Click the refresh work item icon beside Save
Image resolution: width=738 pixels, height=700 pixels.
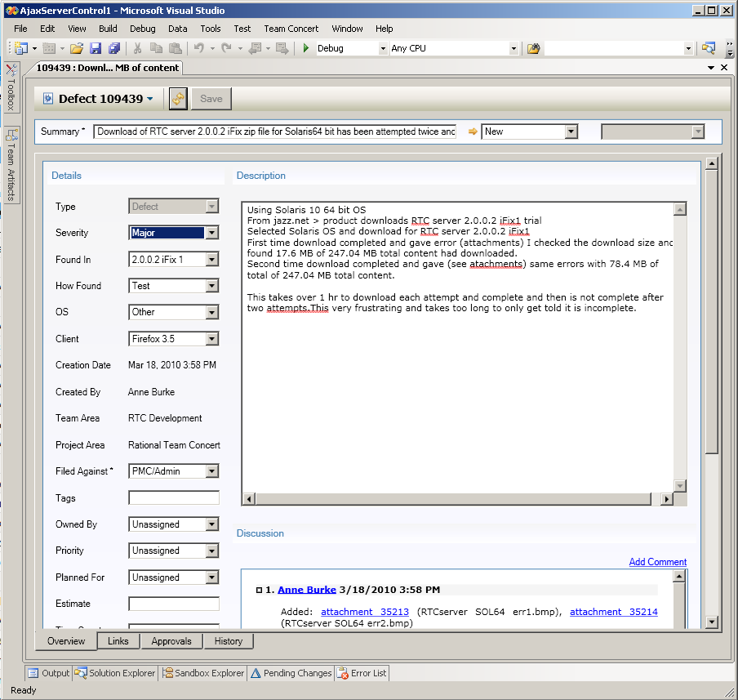178,99
